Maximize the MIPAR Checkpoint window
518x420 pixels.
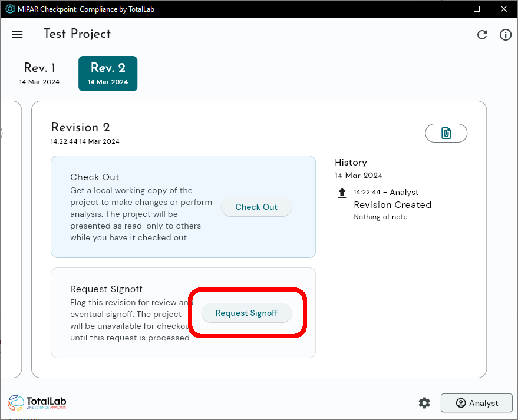coord(477,9)
